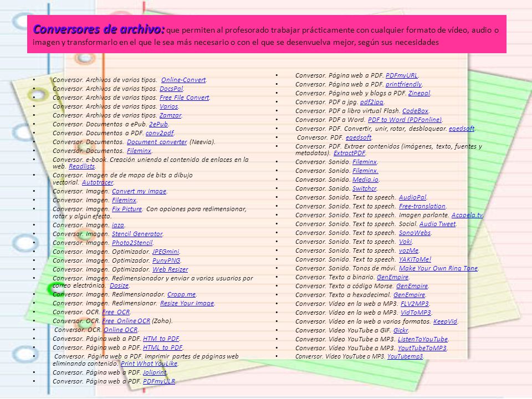
Task: Click the Youtubemp3 link
Action: tap(405, 356)
